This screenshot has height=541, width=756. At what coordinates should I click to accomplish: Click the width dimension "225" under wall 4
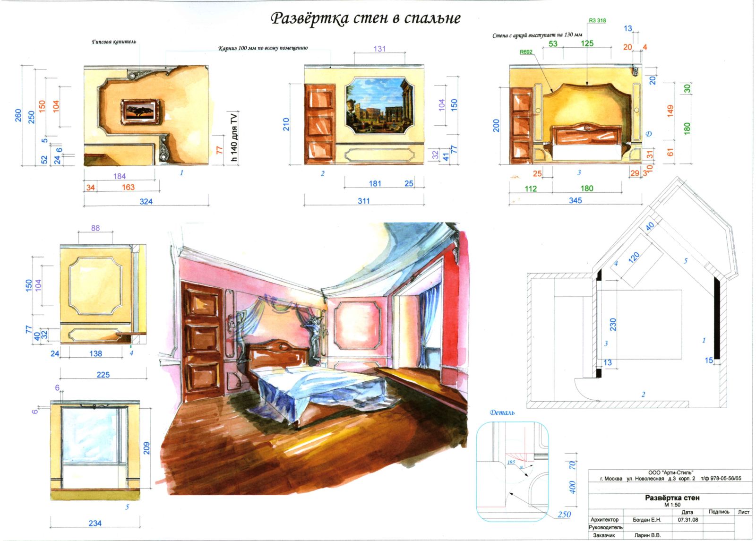[103, 375]
